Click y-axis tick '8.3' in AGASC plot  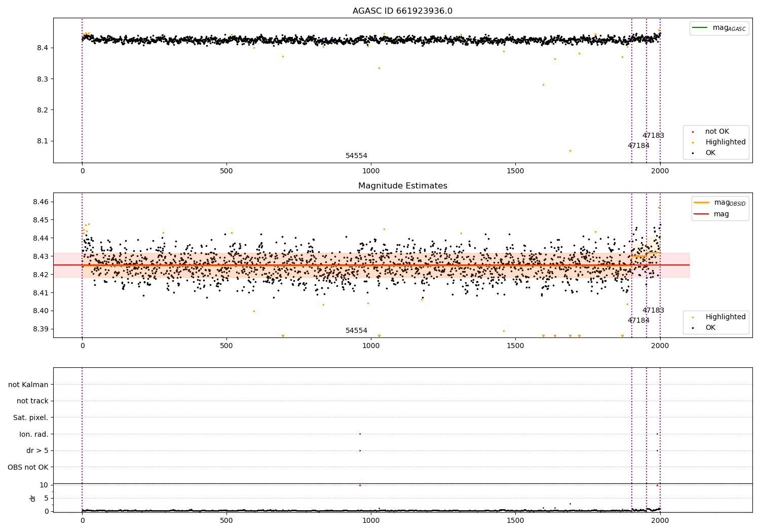(x=43, y=79)
